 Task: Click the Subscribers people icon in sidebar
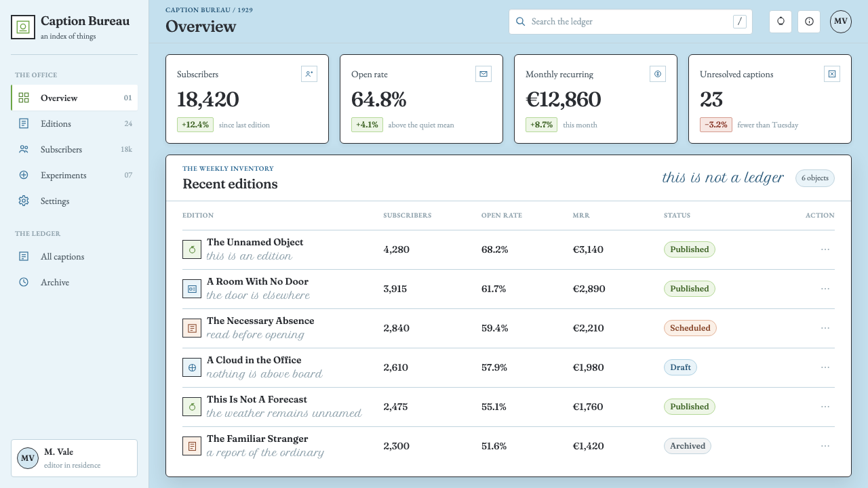(x=24, y=149)
